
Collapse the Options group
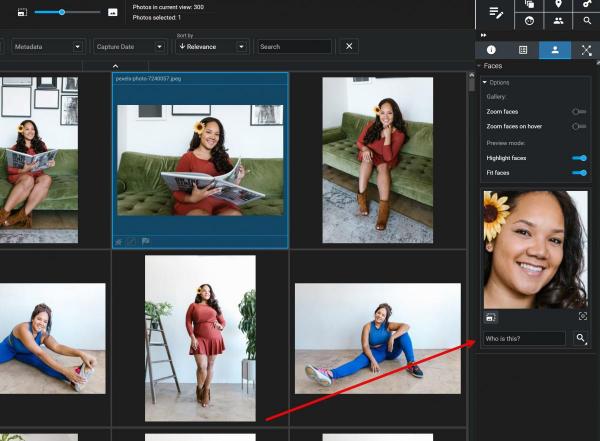tap(485, 82)
